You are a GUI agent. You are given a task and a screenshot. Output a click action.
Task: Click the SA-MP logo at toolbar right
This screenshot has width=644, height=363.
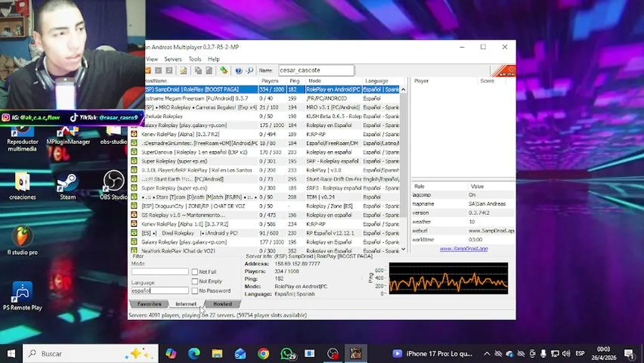tap(503, 71)
